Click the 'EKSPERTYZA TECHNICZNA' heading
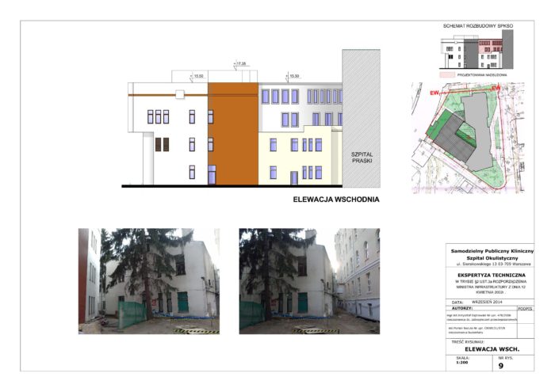555x392 pixels. click(492, 275)
